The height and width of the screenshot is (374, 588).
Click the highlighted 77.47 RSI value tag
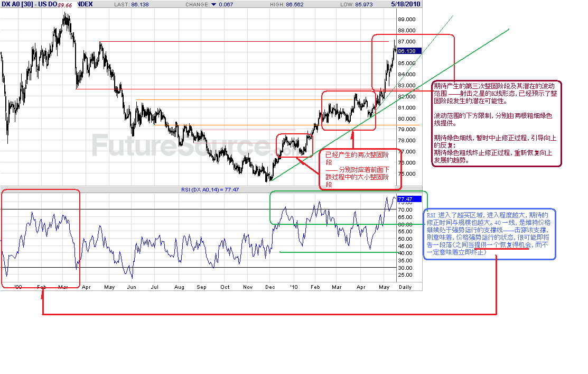point(409,199)
